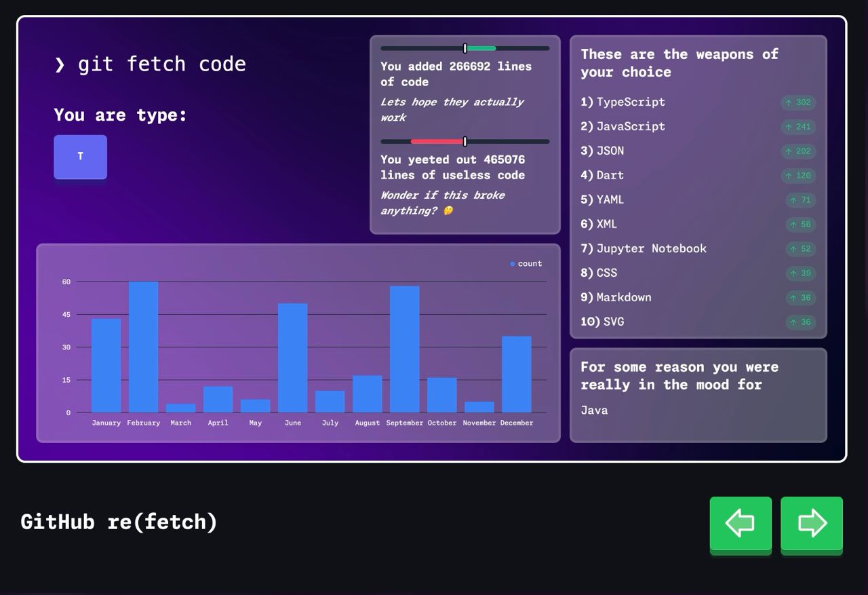This screenshot has height=595, width=868.
Task: Select JavaScript in the language list
Action: (x=631, y=127)
